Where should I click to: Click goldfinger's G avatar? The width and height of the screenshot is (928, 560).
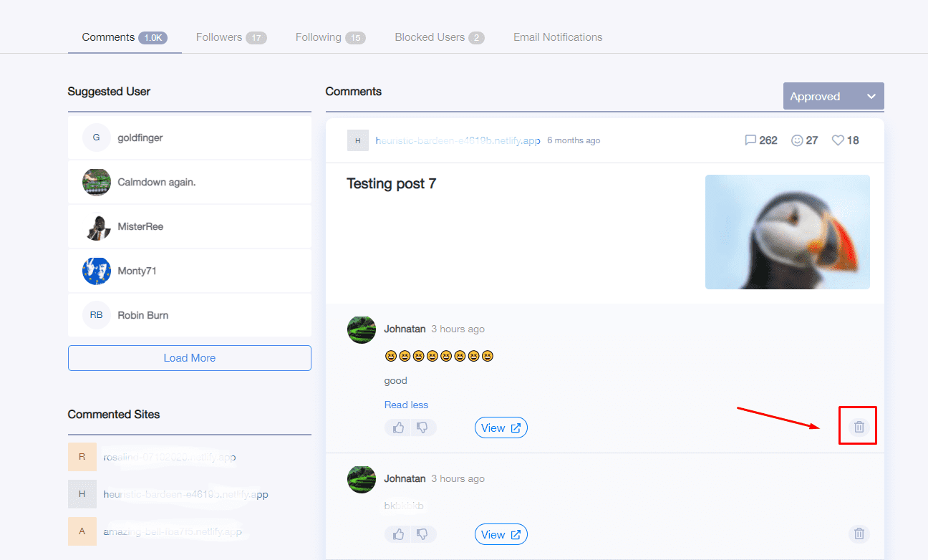[97, 137]
